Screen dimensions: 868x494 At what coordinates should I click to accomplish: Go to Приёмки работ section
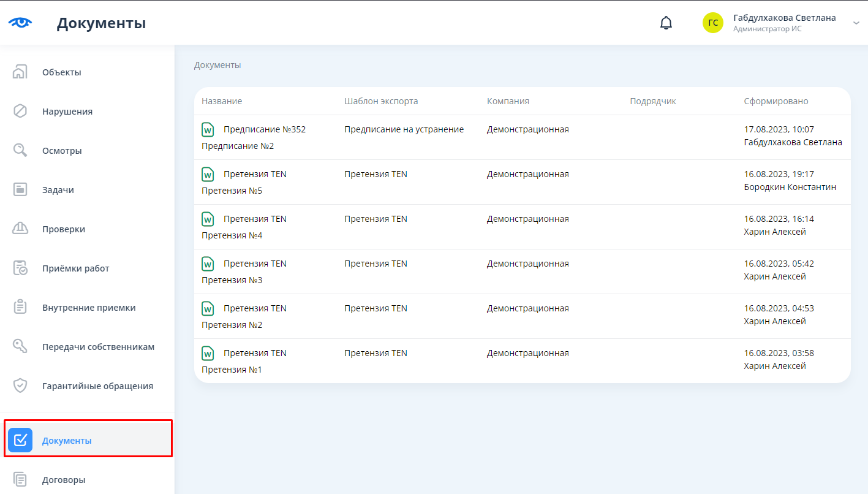(75, 268)
